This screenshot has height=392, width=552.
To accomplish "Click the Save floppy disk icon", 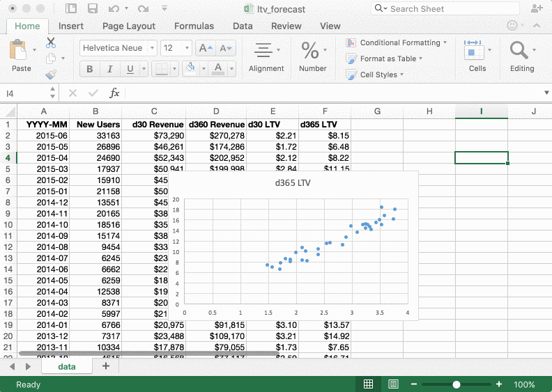I will (x=93, y=8).
